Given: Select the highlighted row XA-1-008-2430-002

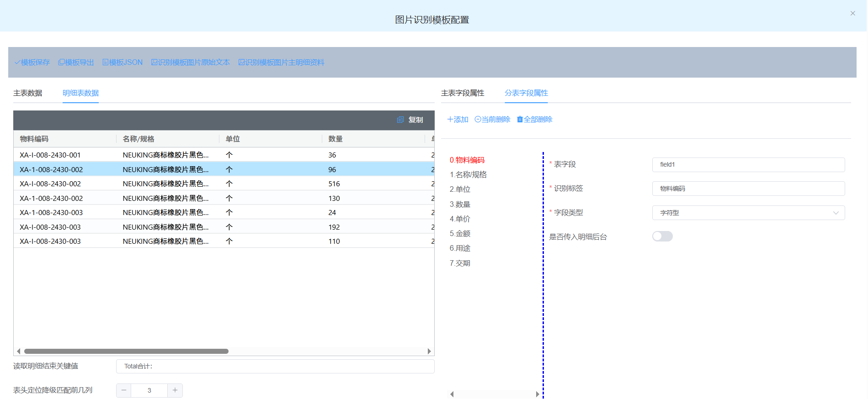Looking at the screenshot, I should pyautogui.click(x=224, y=169).
